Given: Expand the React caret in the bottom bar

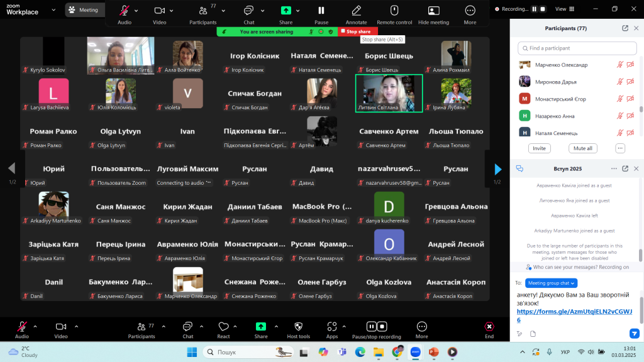Looking at the screenshot, I should coord(235,327).
